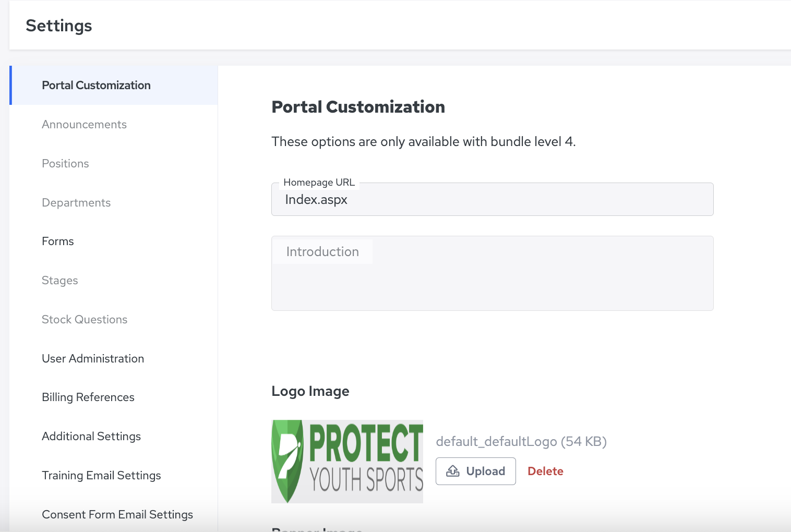Click the Settings page title

coord(59,26)
